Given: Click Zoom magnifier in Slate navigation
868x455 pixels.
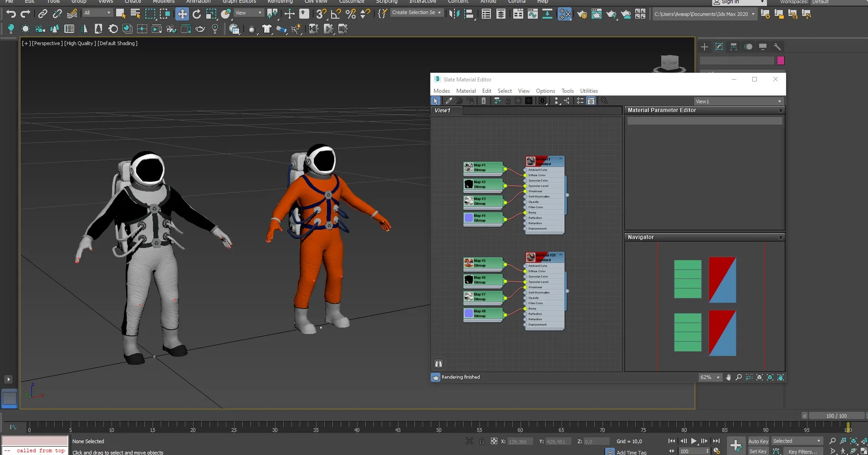Looking at the screenshot, I should pyautogui.click(x=739, y=377).
